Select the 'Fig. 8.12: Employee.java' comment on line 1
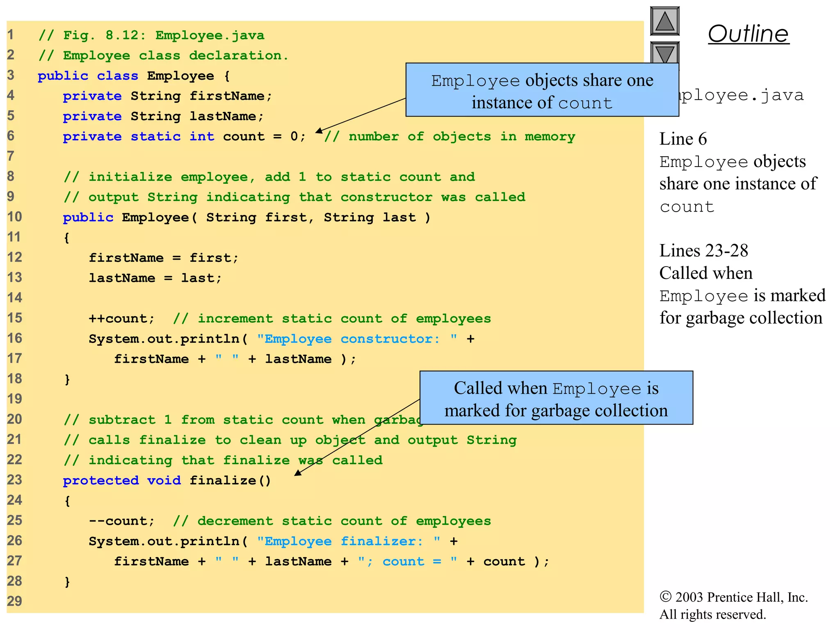This screenshot has height=630, width=840. 151,35
